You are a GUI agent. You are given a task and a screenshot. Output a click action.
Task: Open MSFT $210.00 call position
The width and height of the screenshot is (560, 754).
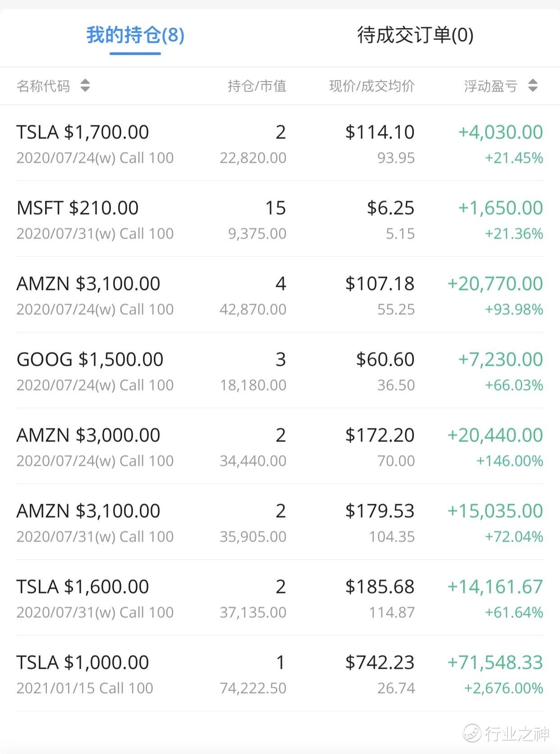point(280,219)
